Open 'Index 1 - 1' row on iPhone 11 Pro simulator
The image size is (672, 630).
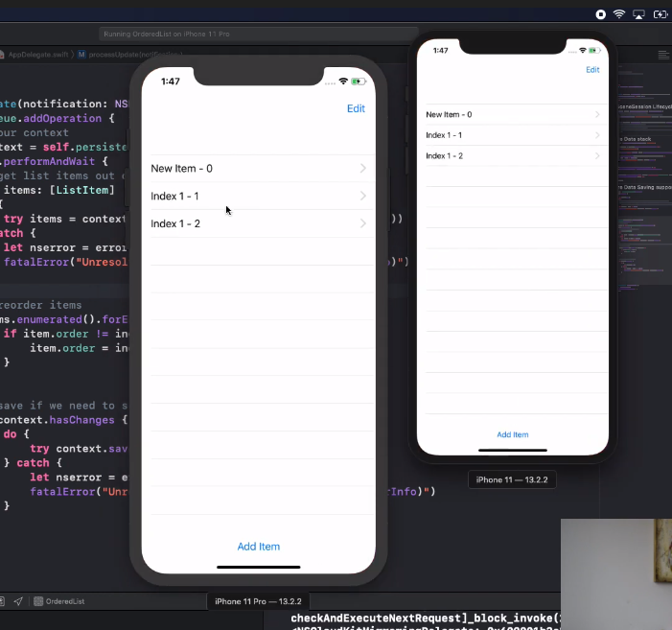coord(259,196)
